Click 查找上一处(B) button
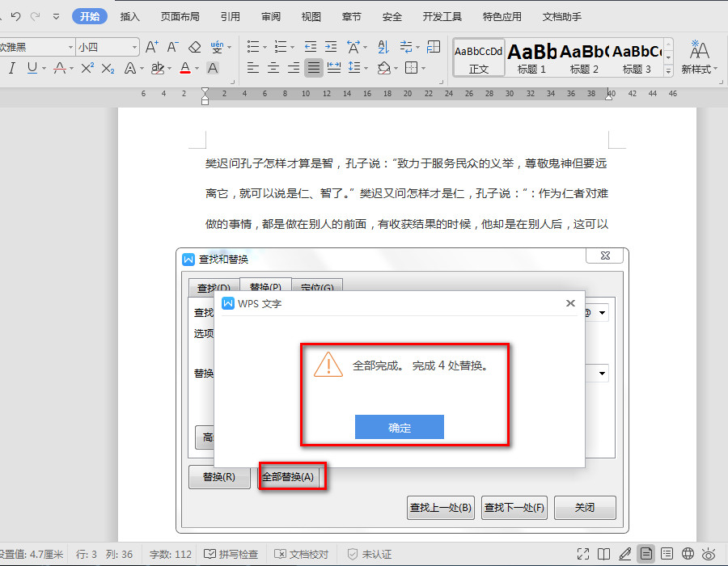Image resolution: width=728 pixels, height=566 pixels. (x=441, y=508)
